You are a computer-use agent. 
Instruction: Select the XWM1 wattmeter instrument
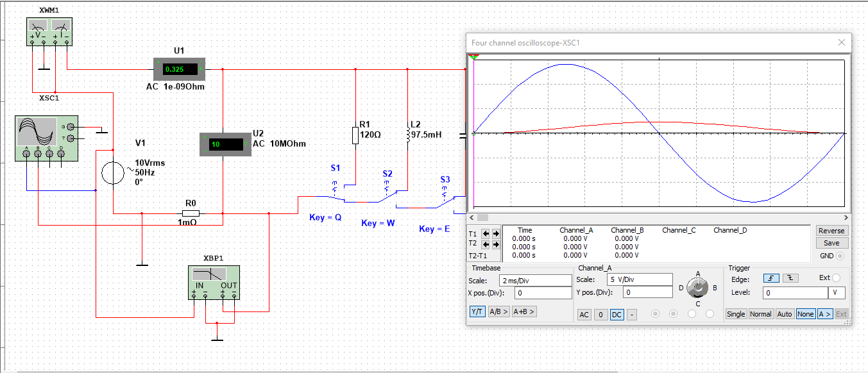(x=50, y=31)
